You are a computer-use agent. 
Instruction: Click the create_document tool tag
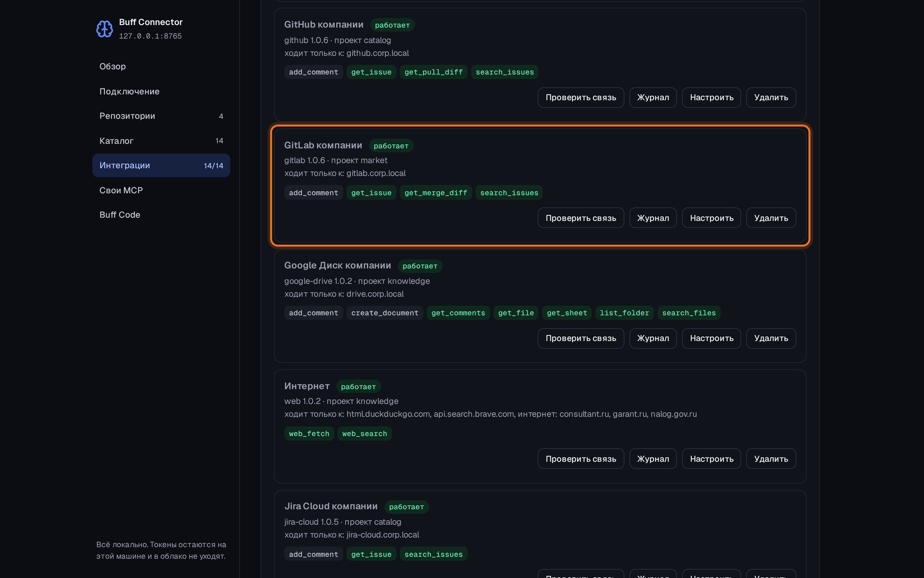(384, 313)
